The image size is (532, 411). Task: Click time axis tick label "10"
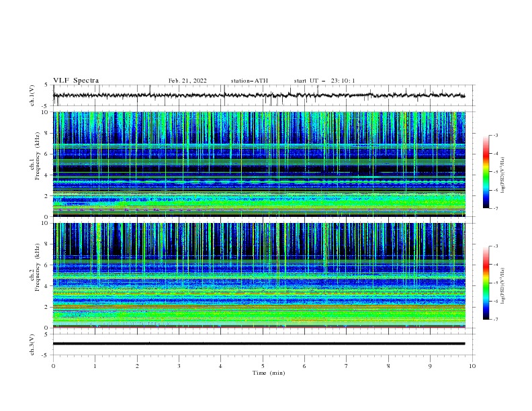[472, 366]
